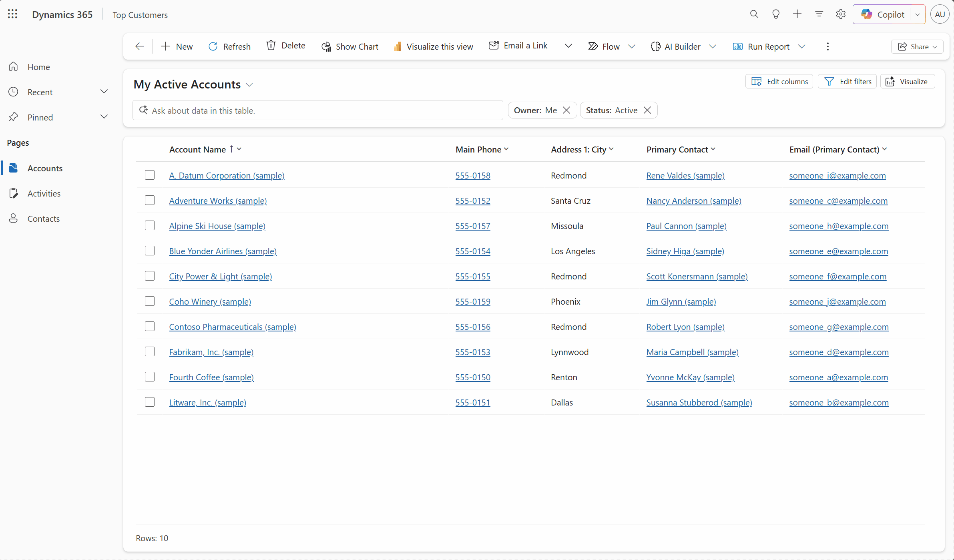
Task: Open the Run Report menu
Action: [x=769, y=46]
